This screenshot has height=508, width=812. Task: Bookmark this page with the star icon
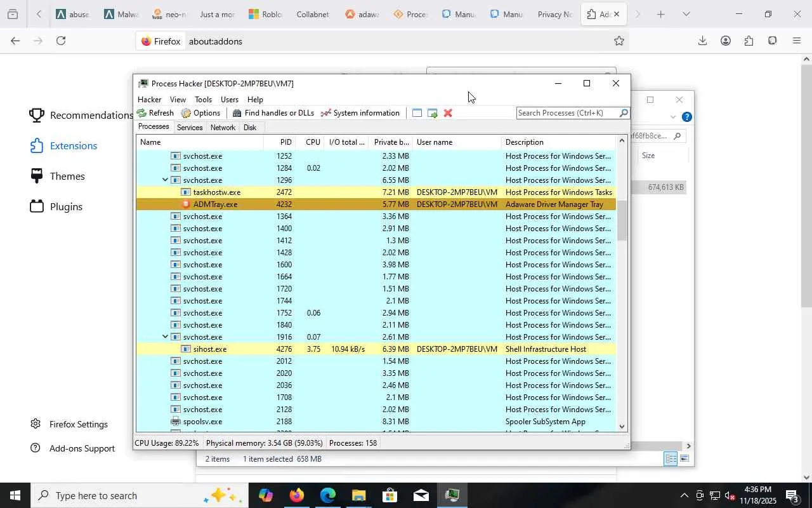coord(619,41)
